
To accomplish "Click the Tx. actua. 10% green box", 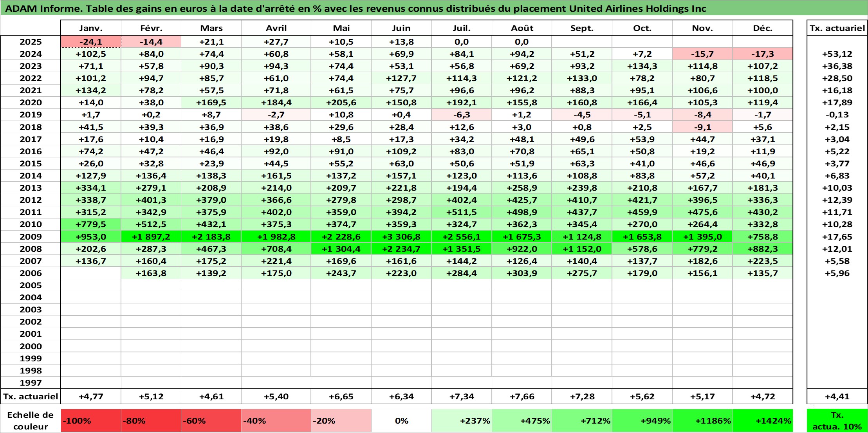I will click(x=837, y=421).
